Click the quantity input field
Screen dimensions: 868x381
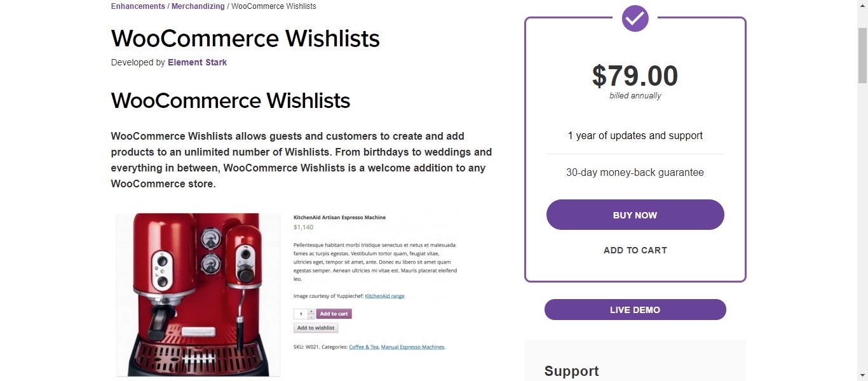(x=301, y=314)
